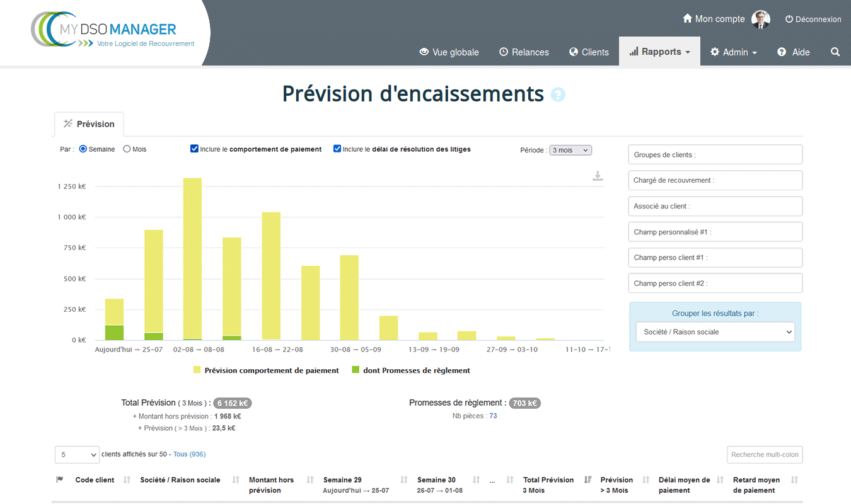Open the user profile avatar picture
The width and height of the screenshot is (851, 504).
coord(761,20)
